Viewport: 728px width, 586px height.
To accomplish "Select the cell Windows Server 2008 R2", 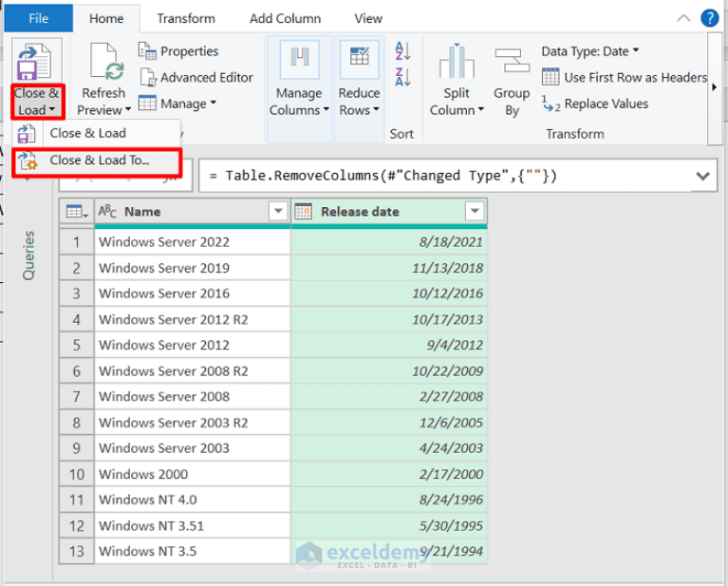I will click(193, 371).
